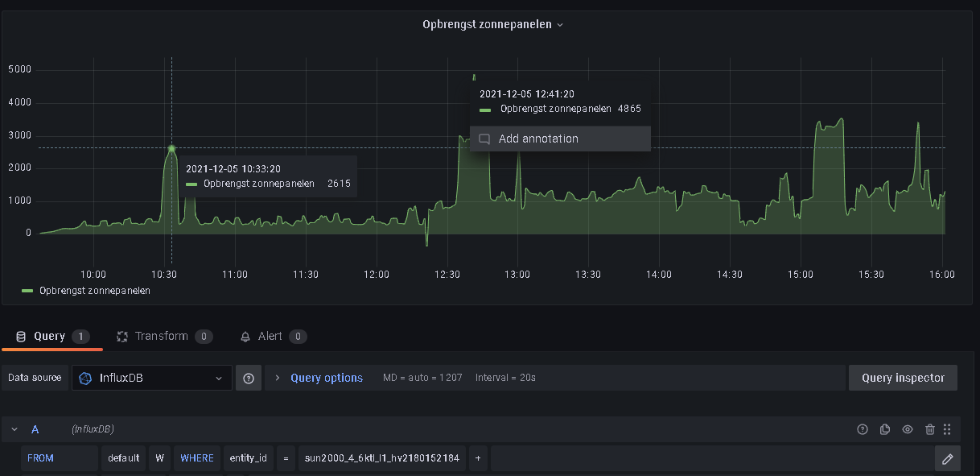
Task: Collapse query A row
Action: pyautogui.click(x=14, y=429)
